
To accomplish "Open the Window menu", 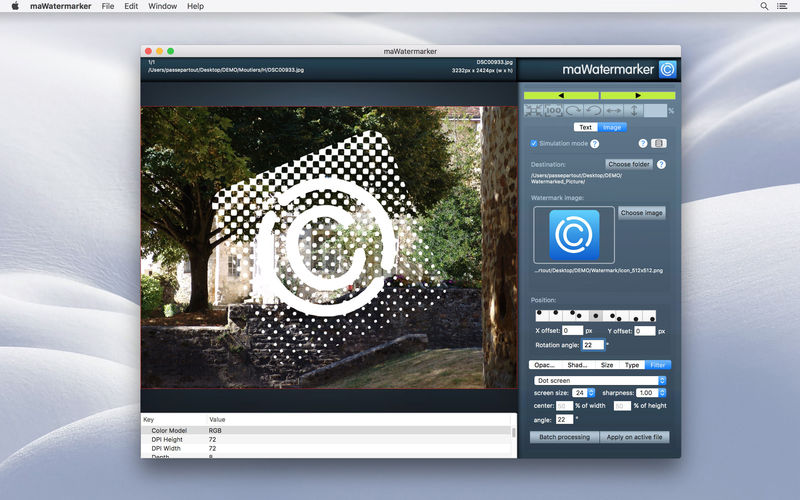I will (x=162, y=6).
